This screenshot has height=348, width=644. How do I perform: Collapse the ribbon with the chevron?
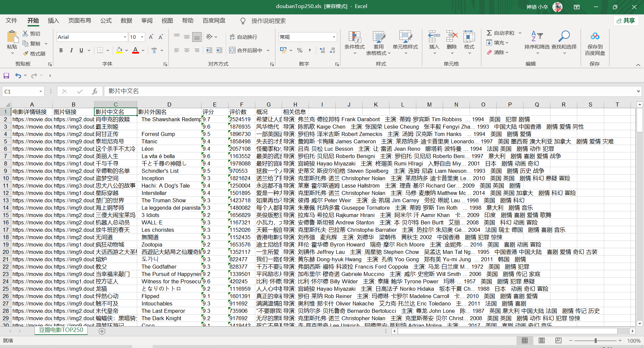click(638, 65)
